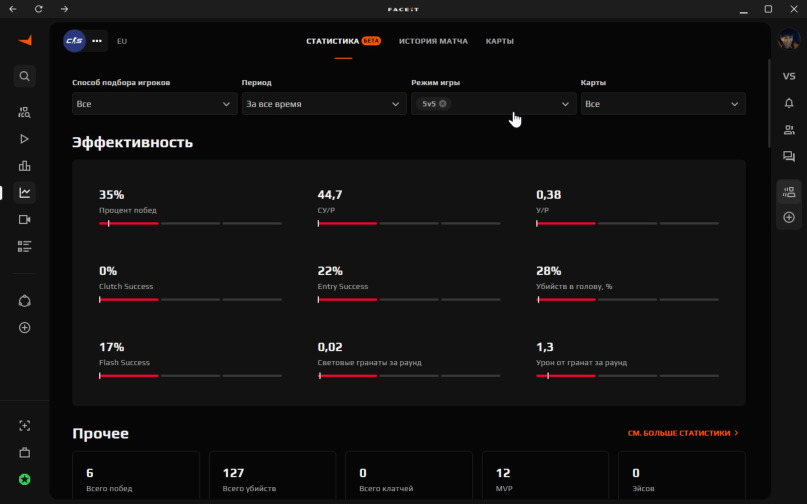Open the friends icon in the right sidebar
The height and width of the screenshot is (504, 807).
click(x=788, y=129)
